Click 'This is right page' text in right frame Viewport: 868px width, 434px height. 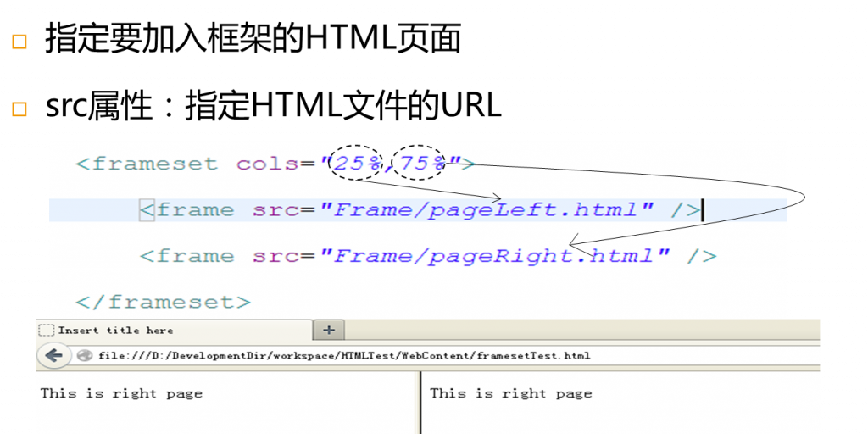click(511, 393)
